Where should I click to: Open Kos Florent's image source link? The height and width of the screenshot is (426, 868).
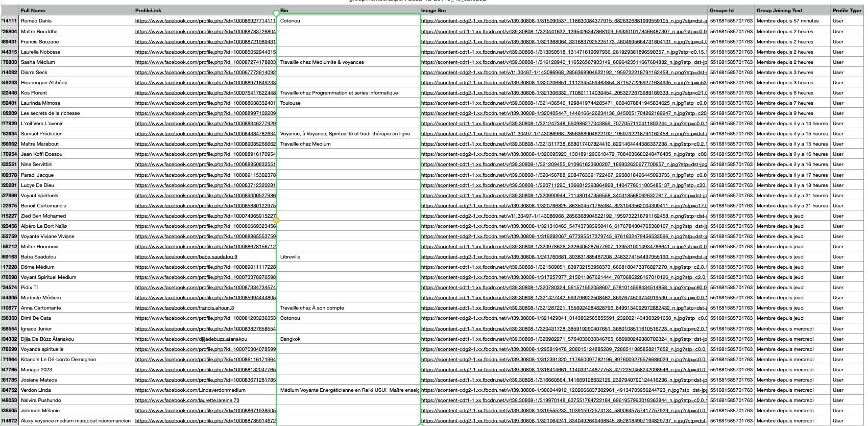pos(564,93)
